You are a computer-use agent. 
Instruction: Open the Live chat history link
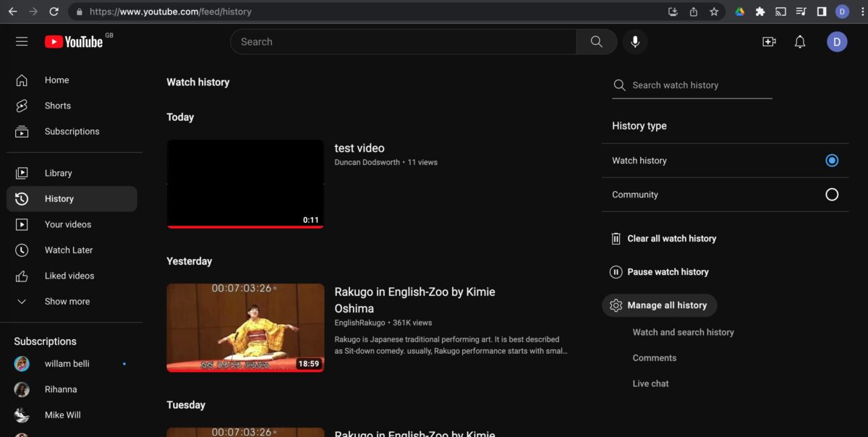click(x=651, y=383)
